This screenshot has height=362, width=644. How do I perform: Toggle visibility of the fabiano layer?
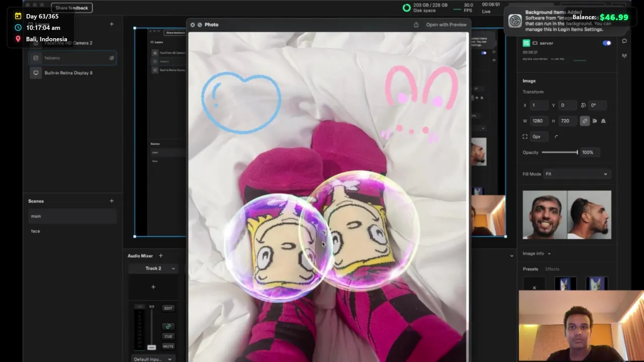[x=112, y=58]
